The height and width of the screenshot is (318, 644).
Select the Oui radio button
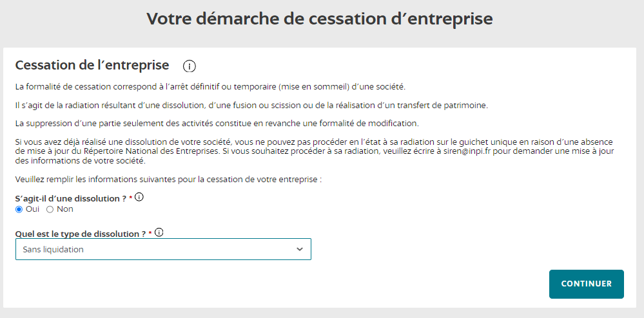pyautogui.click(x=19, y=209)
